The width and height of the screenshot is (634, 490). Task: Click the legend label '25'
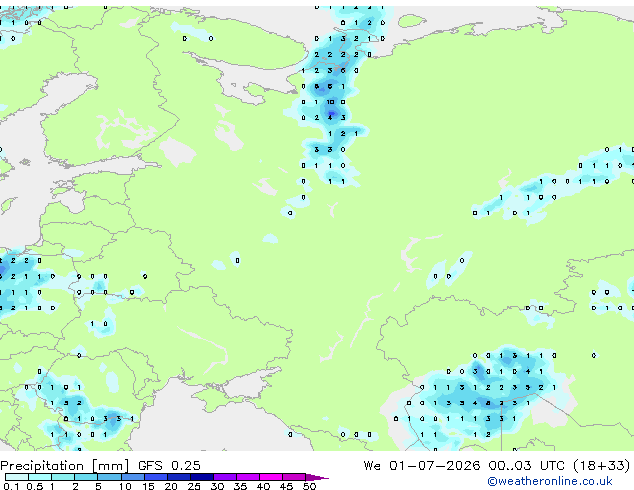tap(194, 486)
